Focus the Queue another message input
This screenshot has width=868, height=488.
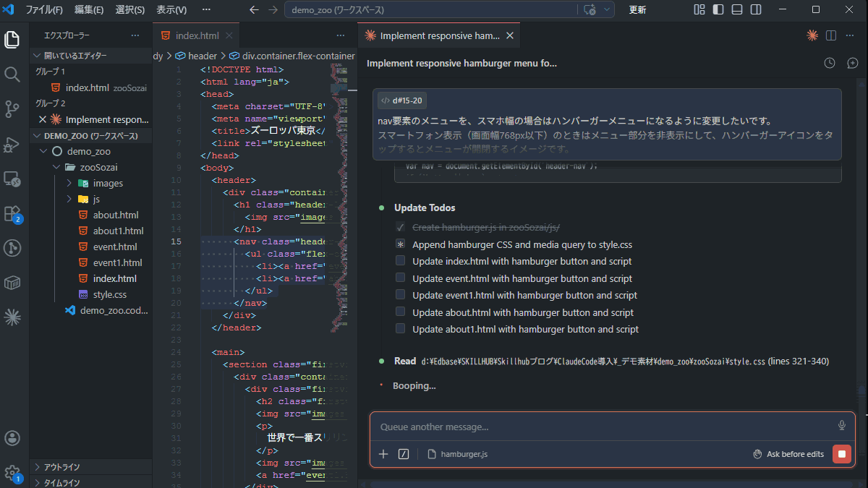600,427
